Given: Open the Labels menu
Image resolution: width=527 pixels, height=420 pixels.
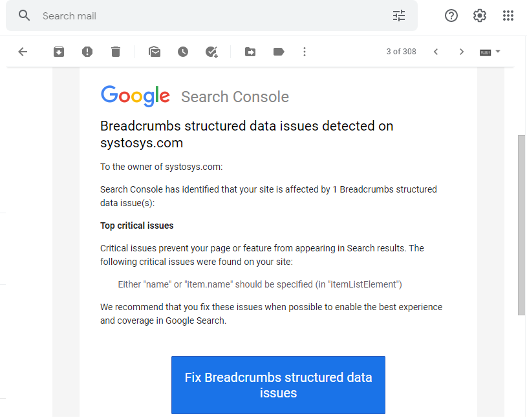Looking at the screenshot, I should click(279, 52).
